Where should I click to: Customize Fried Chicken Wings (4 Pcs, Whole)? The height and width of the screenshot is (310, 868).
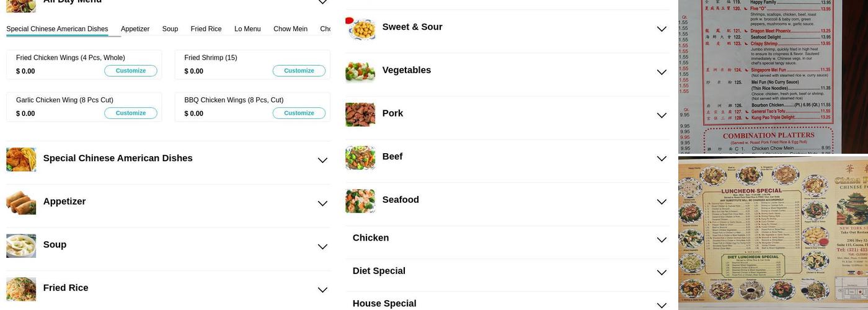131,71
